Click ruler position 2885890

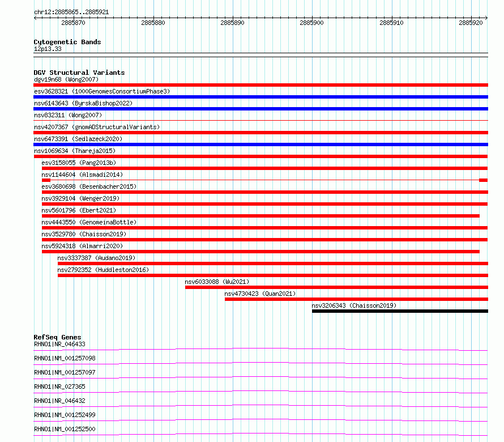coord(232,23)
